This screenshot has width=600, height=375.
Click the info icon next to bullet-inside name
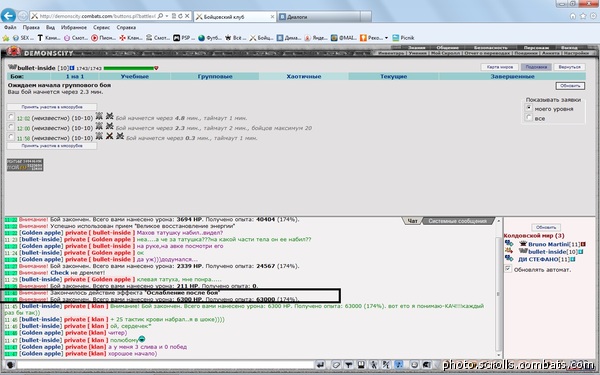tap(72, 68)
